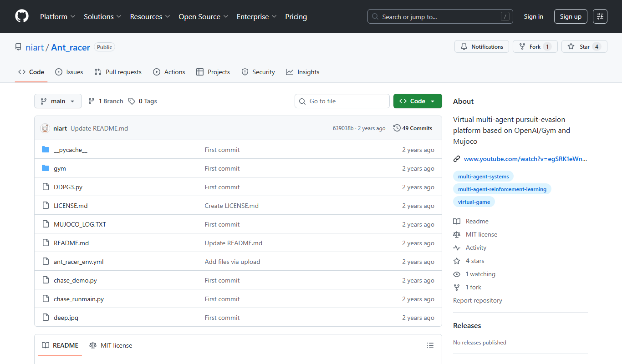Open the __pycache__ folder
622x364 pixels.
71,150
